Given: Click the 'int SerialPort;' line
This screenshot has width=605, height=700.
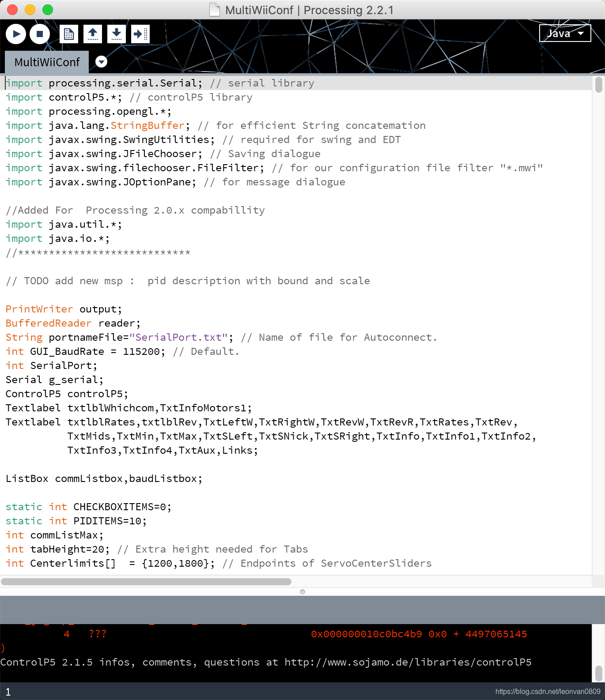Looking at the screenshot, I should tap(52, 366).
